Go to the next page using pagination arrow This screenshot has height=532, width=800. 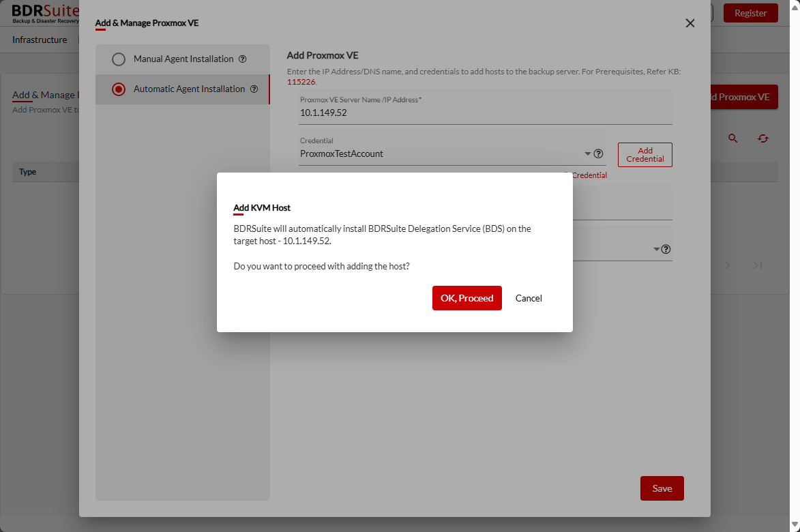click(x=728, y=265)
